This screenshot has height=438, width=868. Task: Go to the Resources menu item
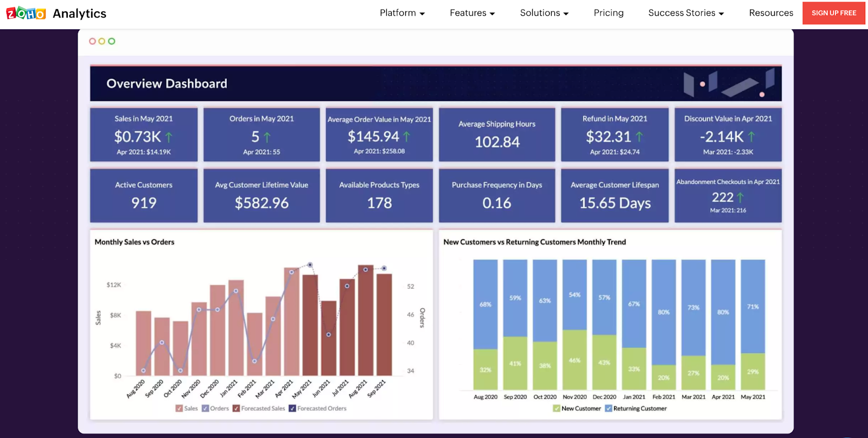click(771, 13)
